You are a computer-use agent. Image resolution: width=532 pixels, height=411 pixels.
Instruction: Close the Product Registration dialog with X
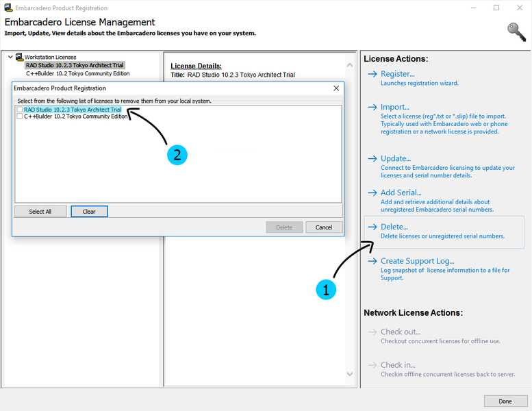tap(336, 88)
